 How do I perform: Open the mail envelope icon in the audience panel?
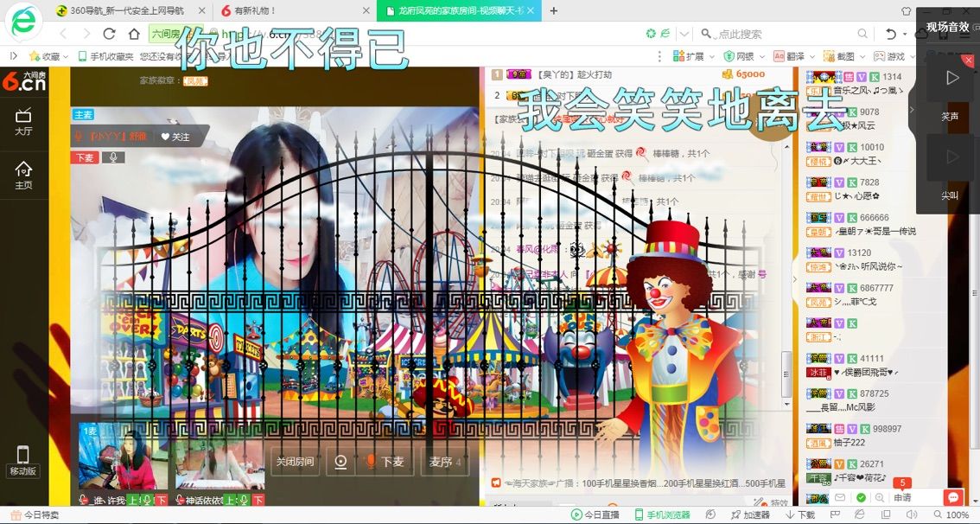tap(840, 497)
